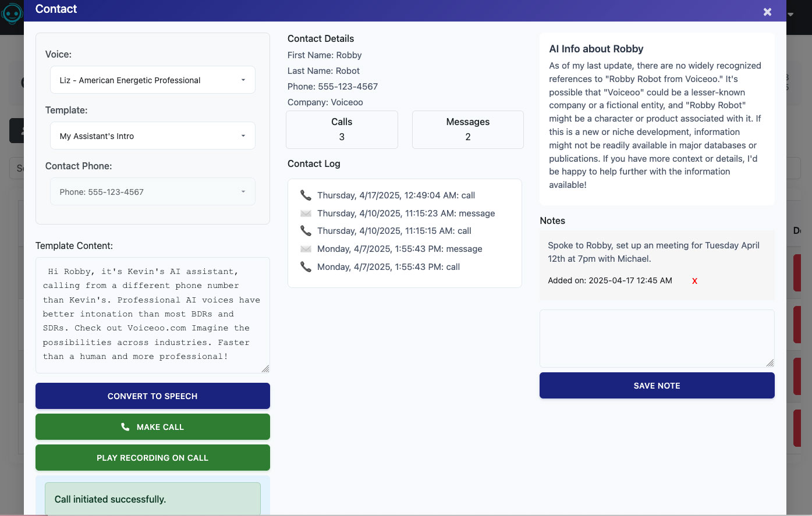Click log entry Monday 1:55:43 PM: message

(x=399, y=249)
